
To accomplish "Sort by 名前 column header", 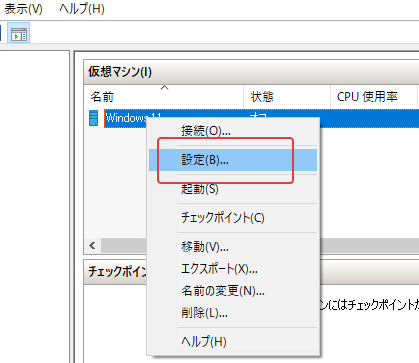I will point(164,97).
